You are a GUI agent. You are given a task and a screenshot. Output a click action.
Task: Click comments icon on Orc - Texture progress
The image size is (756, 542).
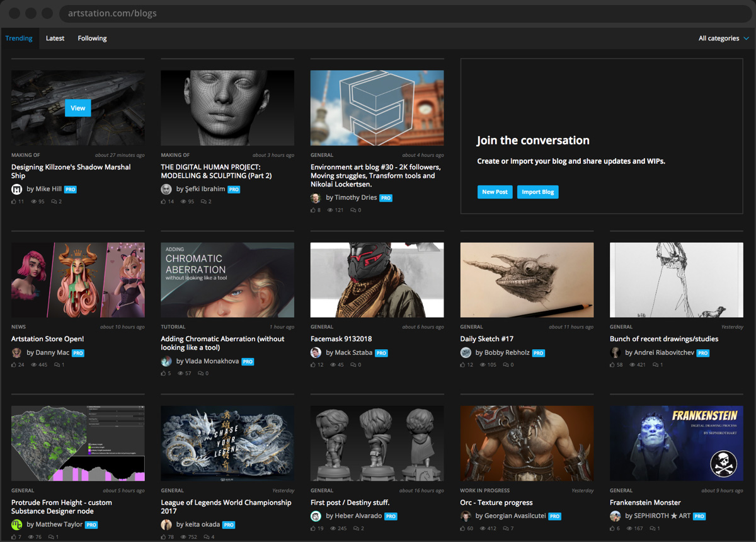pyautogui.click(x=505, y=528)
